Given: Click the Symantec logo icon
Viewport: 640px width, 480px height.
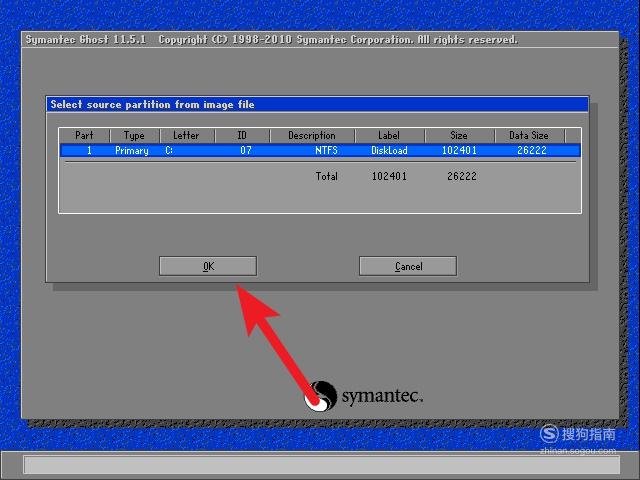Looking at the screenshot, I should pyautogui.click(x=321, y=396).
